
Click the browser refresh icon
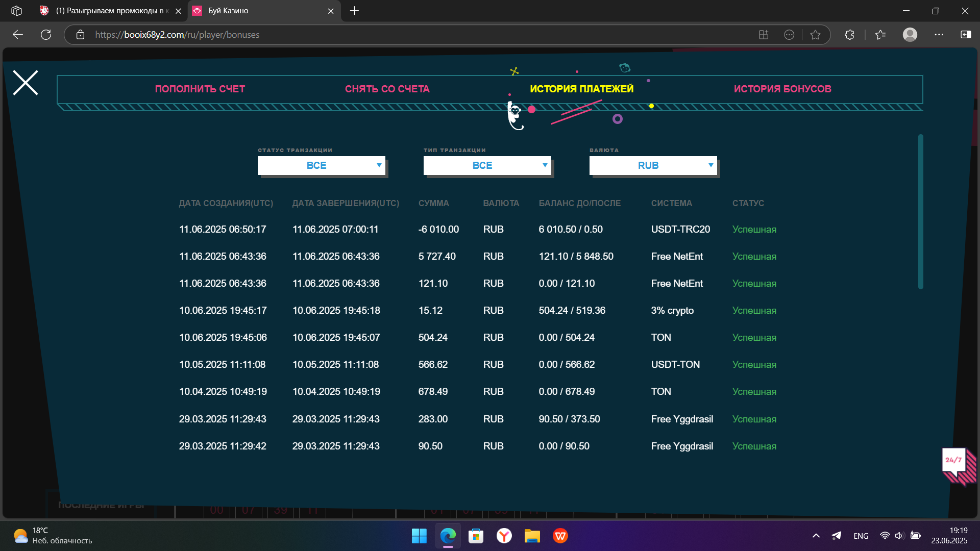(x=46, y=35)
